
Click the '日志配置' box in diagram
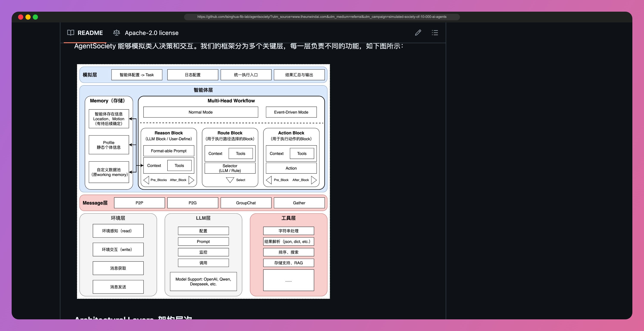193,75
